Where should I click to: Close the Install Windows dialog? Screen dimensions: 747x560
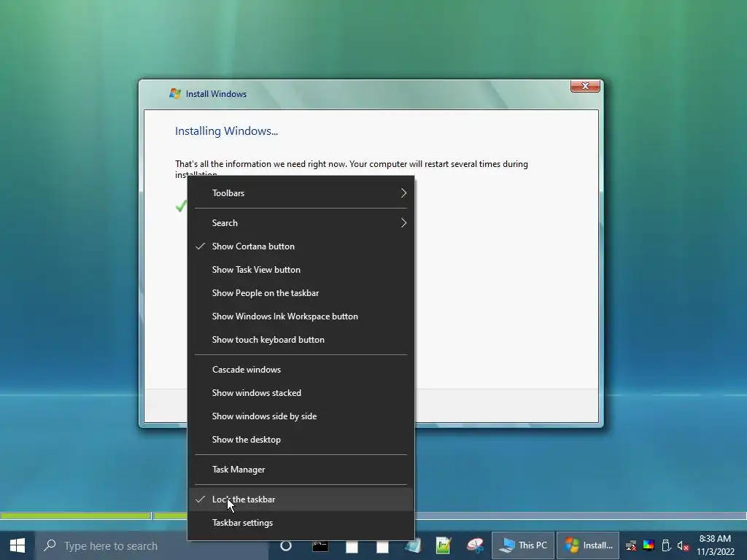pos(585,86)
